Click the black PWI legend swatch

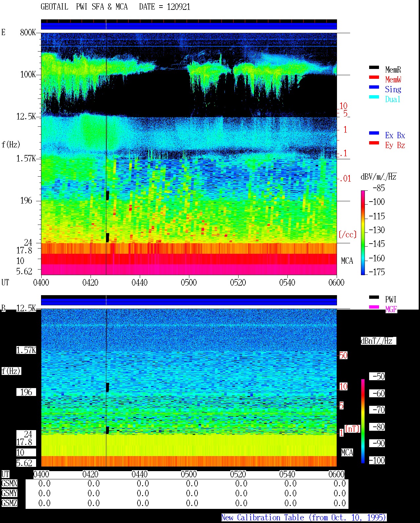374,297
